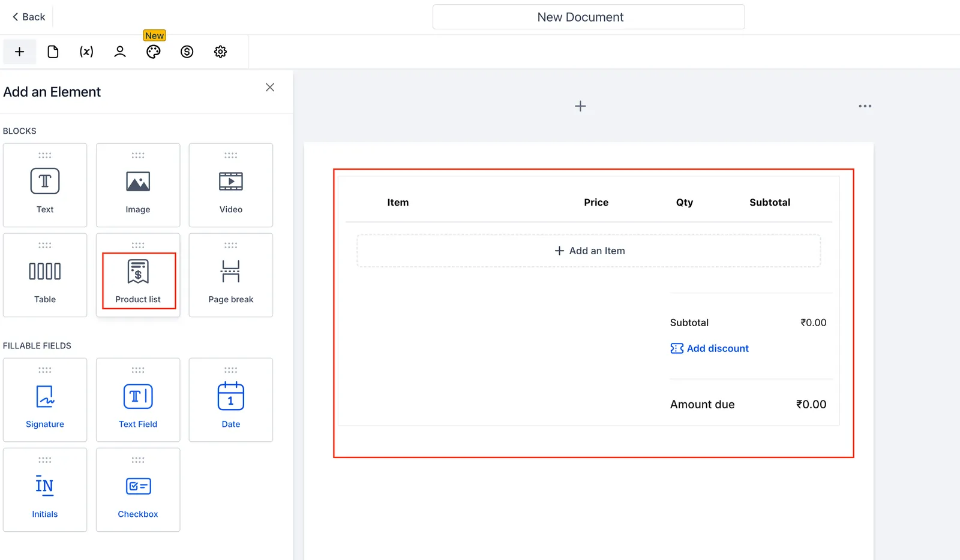960x560 pixels.
Task: Click the Item column header
Action: pos(398,203)
